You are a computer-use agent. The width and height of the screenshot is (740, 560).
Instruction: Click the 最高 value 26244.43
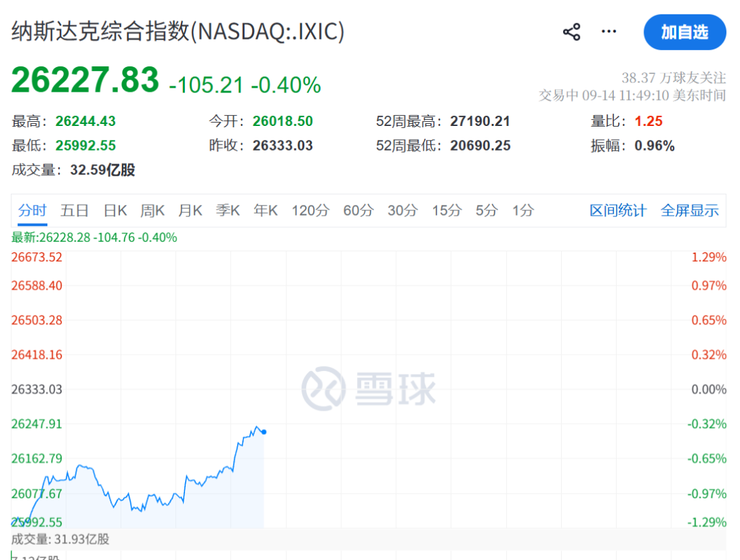[86, 121]
